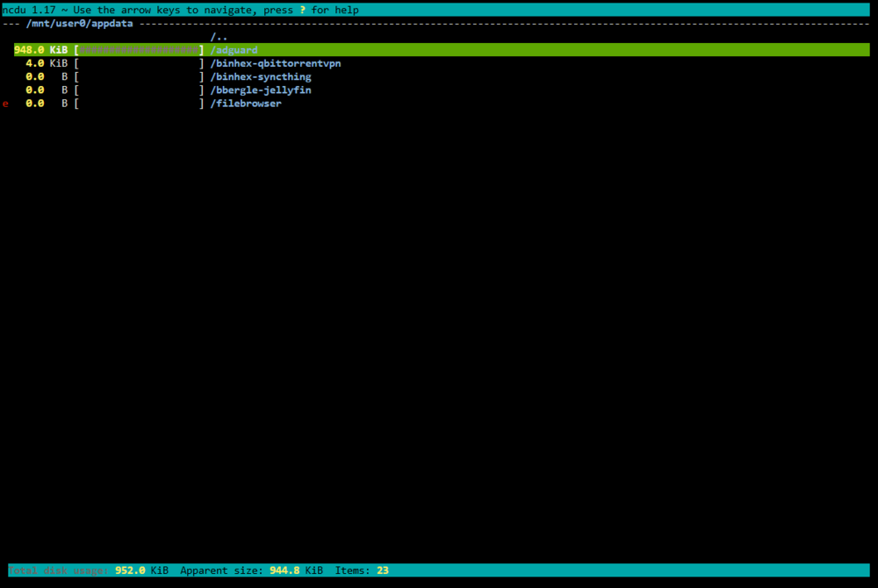The image size is (878, 588).
Task: Click the 4.0 KiB size value
Action: pos(47,63)
